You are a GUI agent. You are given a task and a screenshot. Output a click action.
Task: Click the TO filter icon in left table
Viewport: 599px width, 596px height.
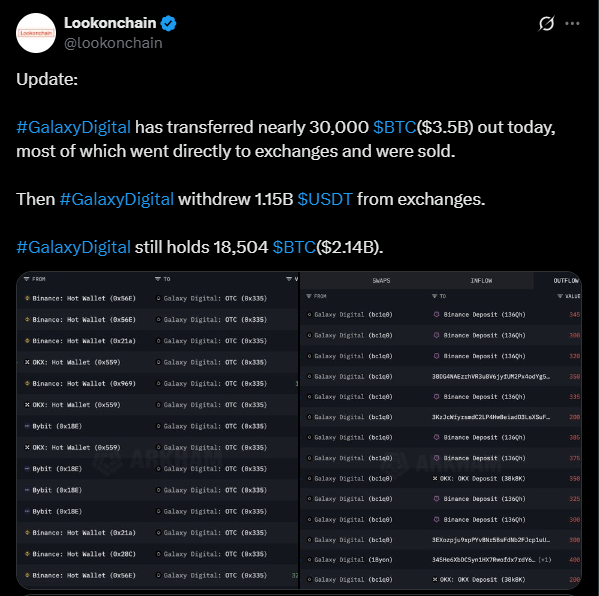158,279
